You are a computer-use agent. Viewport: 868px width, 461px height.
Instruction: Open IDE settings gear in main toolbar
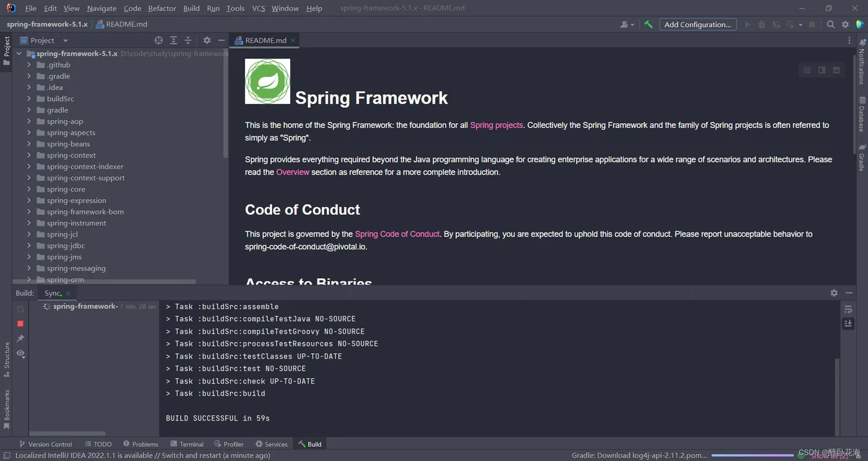[845, 25]
